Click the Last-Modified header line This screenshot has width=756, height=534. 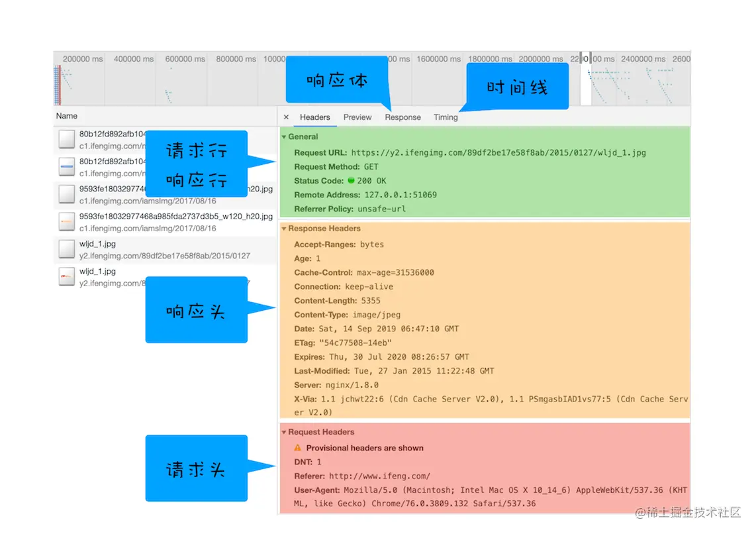point(394,371)
